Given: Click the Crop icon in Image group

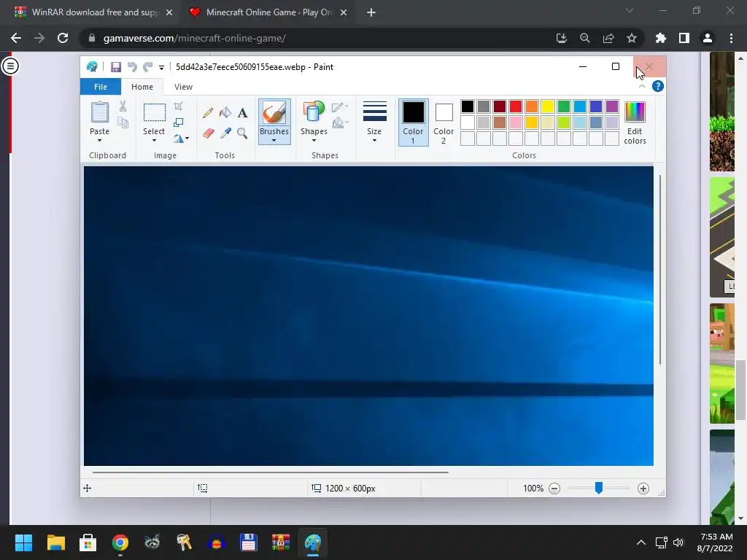Looking at the screenshot, I should (178, 106).
